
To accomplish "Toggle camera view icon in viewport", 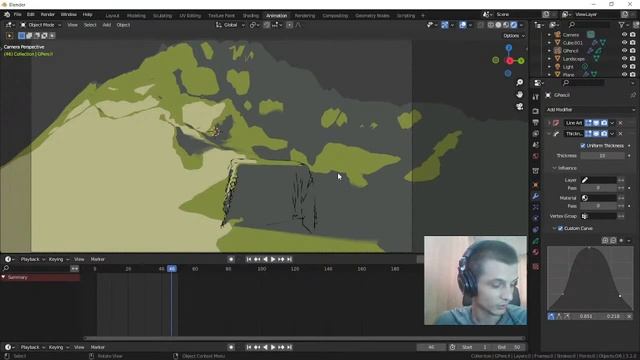I will tap(520, 107).
